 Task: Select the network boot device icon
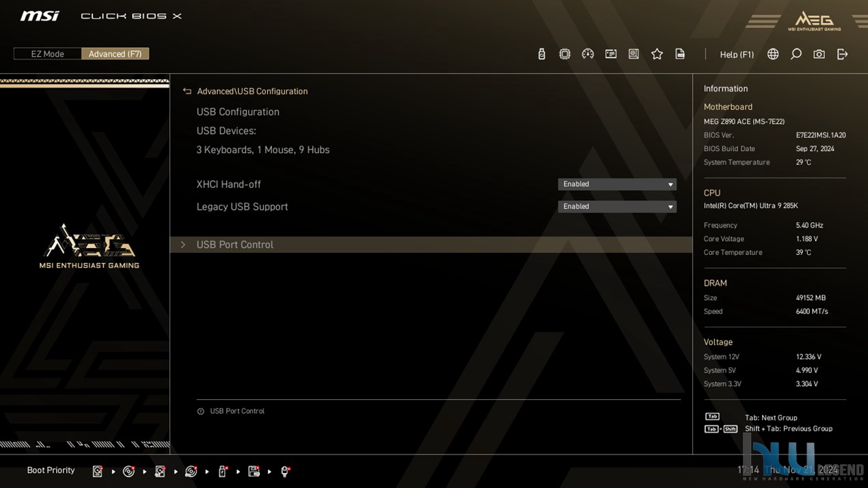(285, 471)
